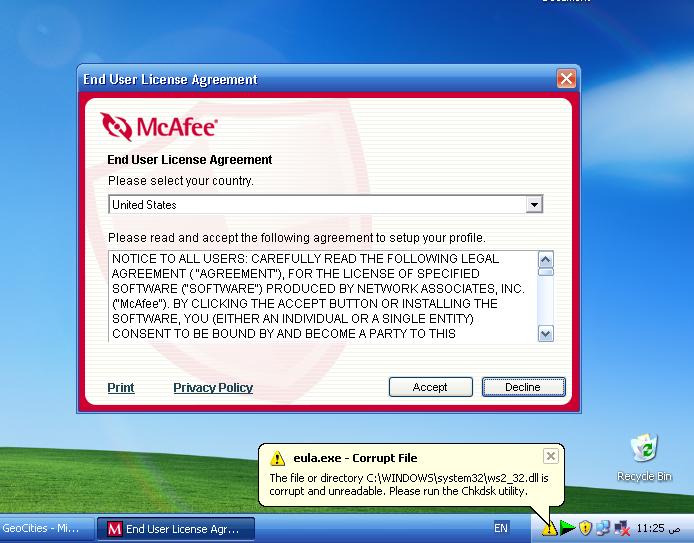Click the network computers tray icon
The width and height of the screenshot is (694, 543).
[x=603, y=528]
